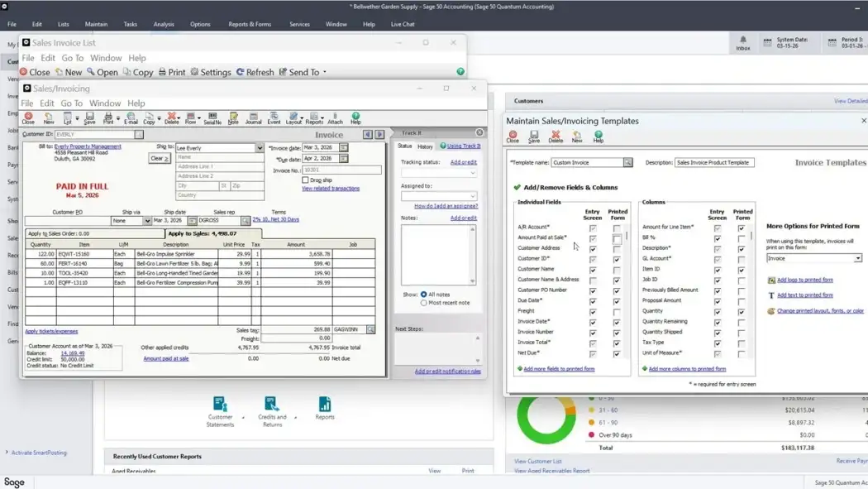The width and height of the screenshot is (868, 489).
Task: Click Add logo to printed form link
Action: pos(805,280)
